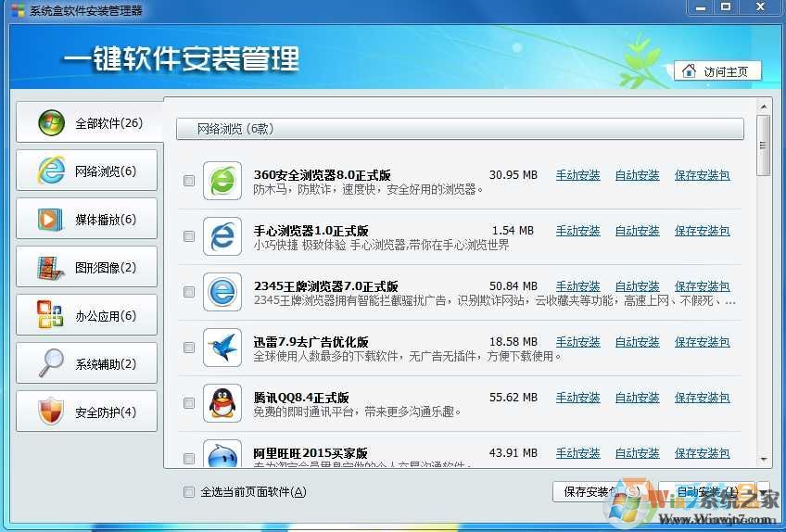The width and height of the screenshot is (786, 532).
Task: Click 手动安装 for 2345王牌浏览器
Action: (x=578, y=286)
